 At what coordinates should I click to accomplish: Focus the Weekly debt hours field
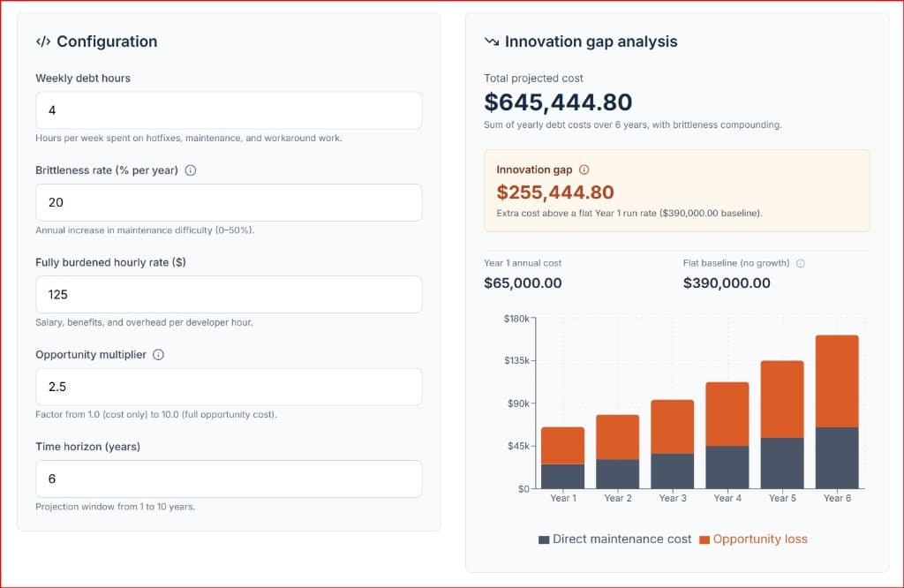pos(229,110)
